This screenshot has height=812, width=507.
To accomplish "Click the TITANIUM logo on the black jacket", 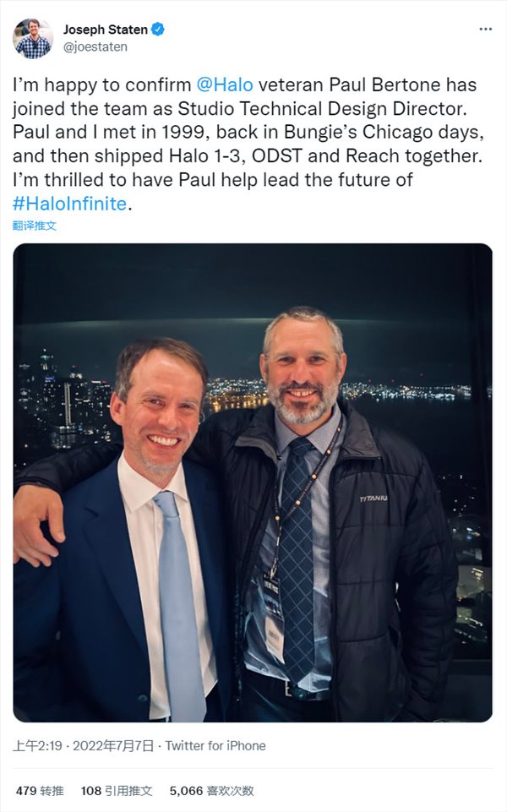I will tap(373, 499).
